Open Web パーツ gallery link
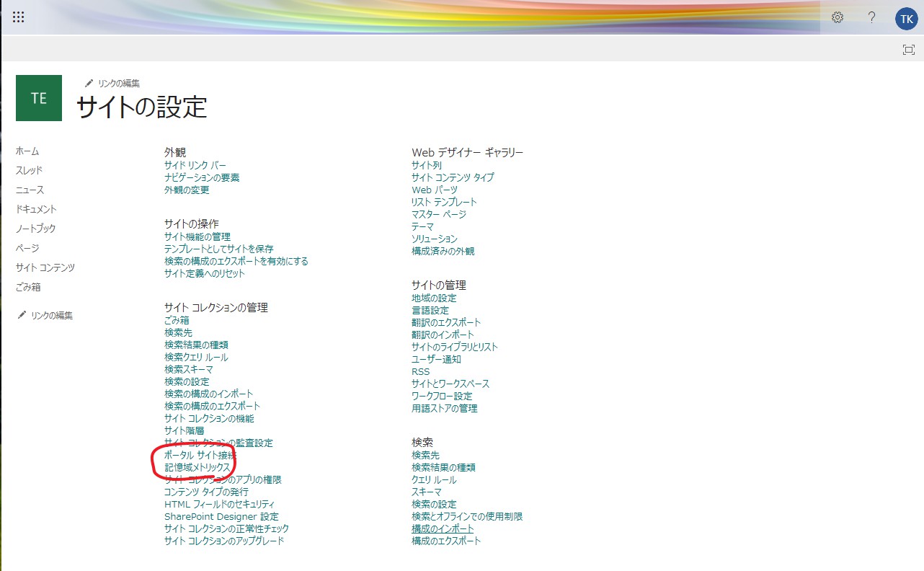The height and width of the screenshot is (571, 924). pos(435,190)
